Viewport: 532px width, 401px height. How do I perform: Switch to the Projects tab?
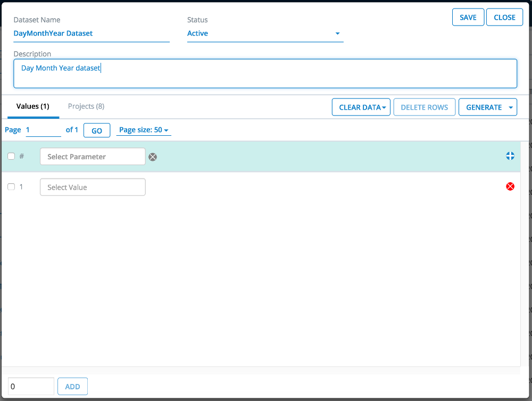click(86, 107)
